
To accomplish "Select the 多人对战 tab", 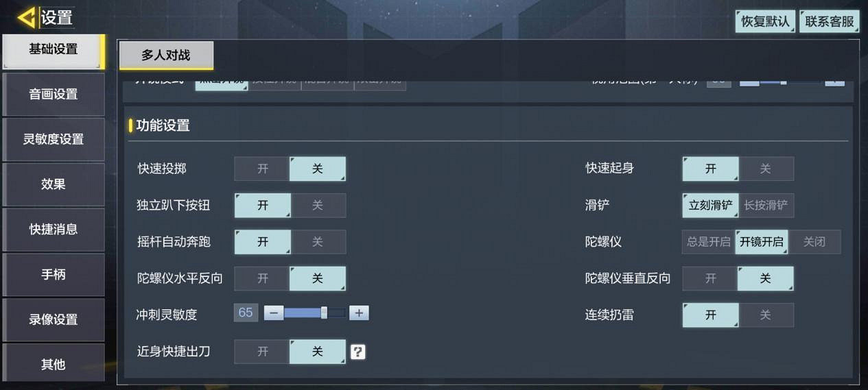I will coord(166,56).
